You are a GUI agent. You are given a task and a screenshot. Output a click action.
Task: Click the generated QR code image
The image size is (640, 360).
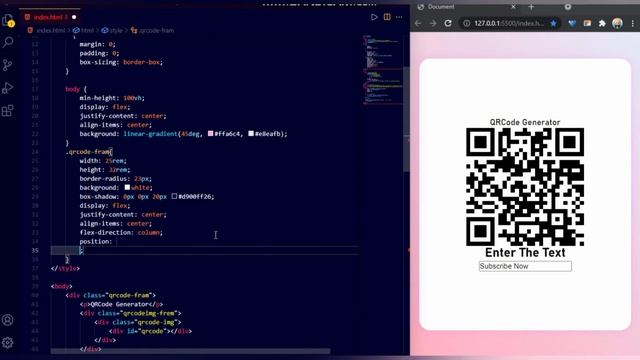tap(525, 187)
